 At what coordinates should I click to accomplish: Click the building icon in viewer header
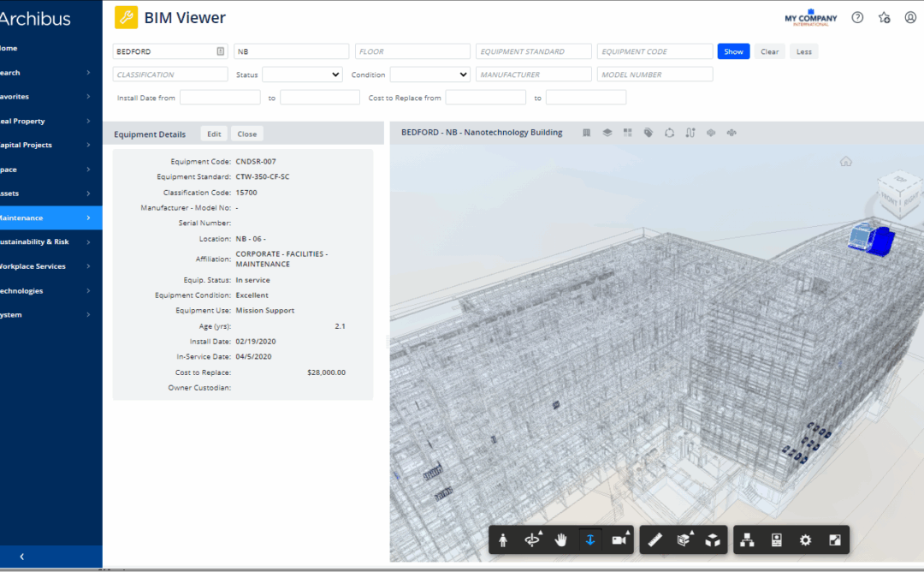pyautogui.click(x=586, y=133)
